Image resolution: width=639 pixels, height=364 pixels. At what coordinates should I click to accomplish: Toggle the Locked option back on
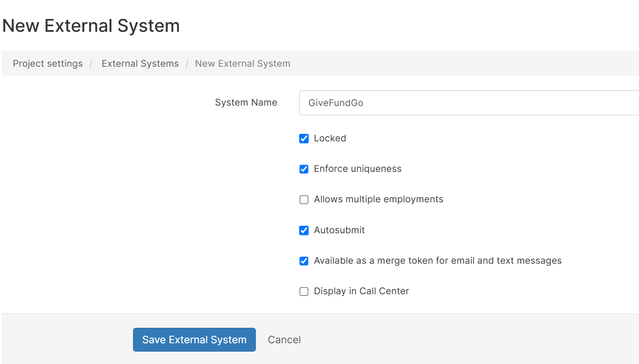(304, 138)
